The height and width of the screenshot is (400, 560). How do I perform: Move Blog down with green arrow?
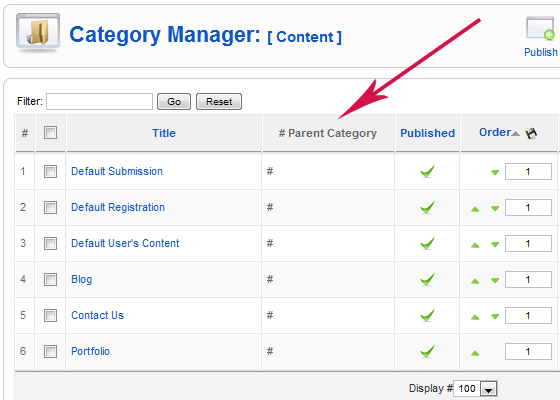pos(495,281)
